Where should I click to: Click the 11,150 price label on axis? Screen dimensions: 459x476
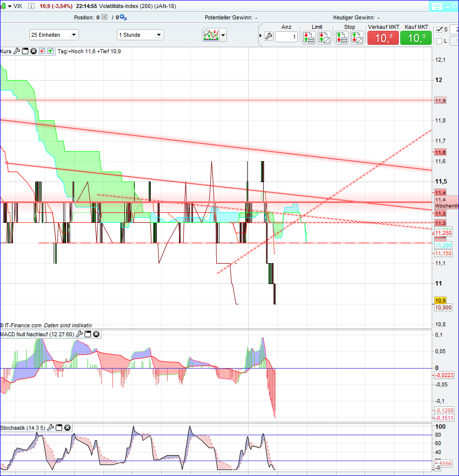[443, 253]
